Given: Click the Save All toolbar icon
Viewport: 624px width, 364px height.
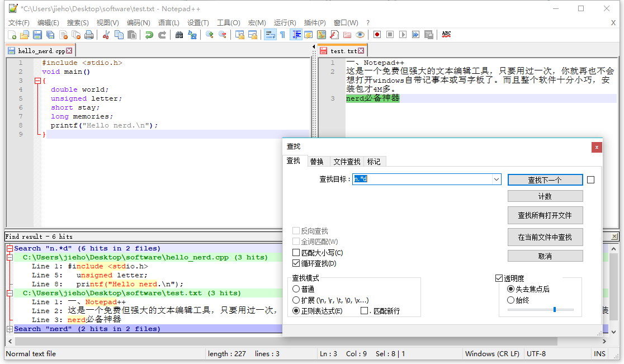Looking at the screenshot, I should [49, 35].
